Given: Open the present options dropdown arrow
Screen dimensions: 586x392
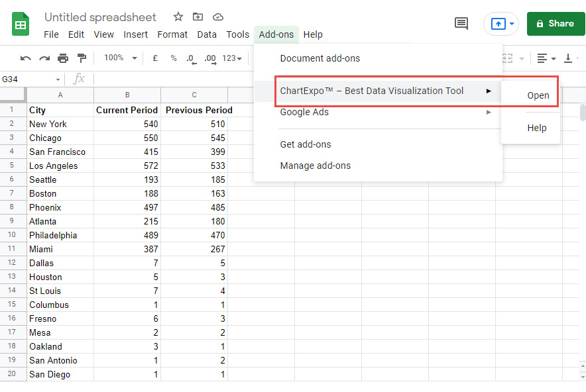Looking at the screenshot, I should pos(512,24).
